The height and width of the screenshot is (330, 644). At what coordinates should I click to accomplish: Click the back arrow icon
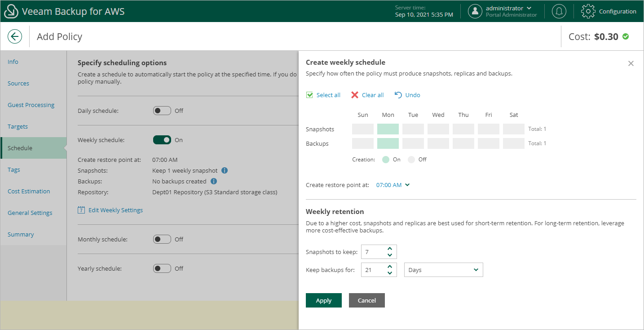click(x=15, y=36)
